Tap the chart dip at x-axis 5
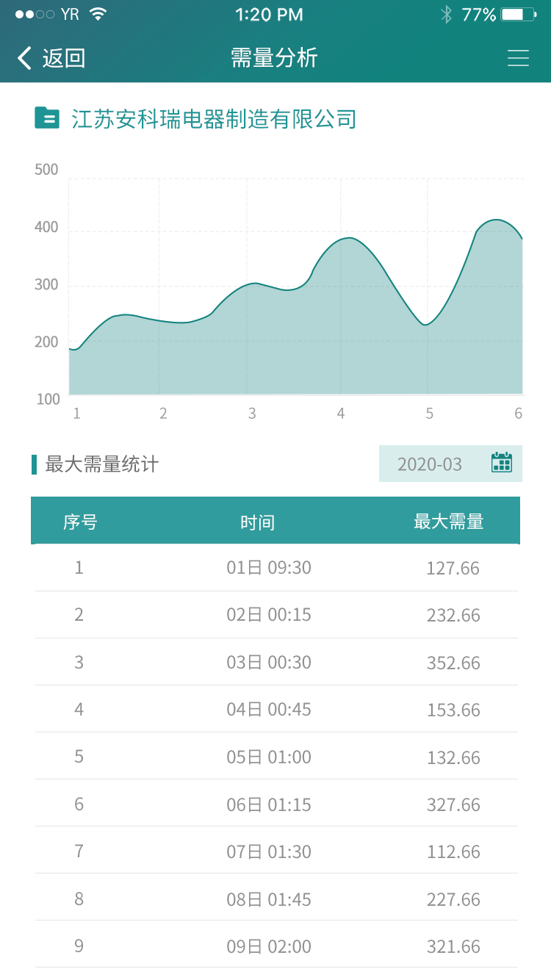551x980 pixels. [425, 325]
